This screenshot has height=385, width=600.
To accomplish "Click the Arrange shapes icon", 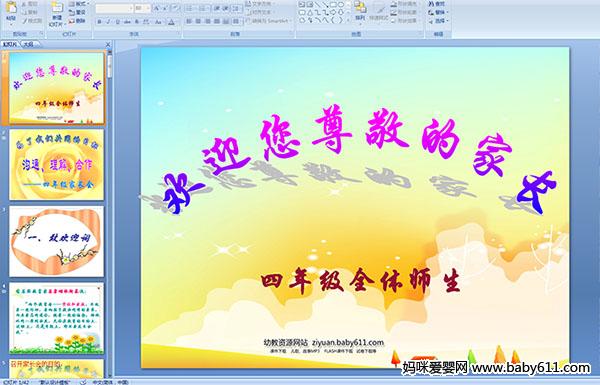I will (360, 11).
